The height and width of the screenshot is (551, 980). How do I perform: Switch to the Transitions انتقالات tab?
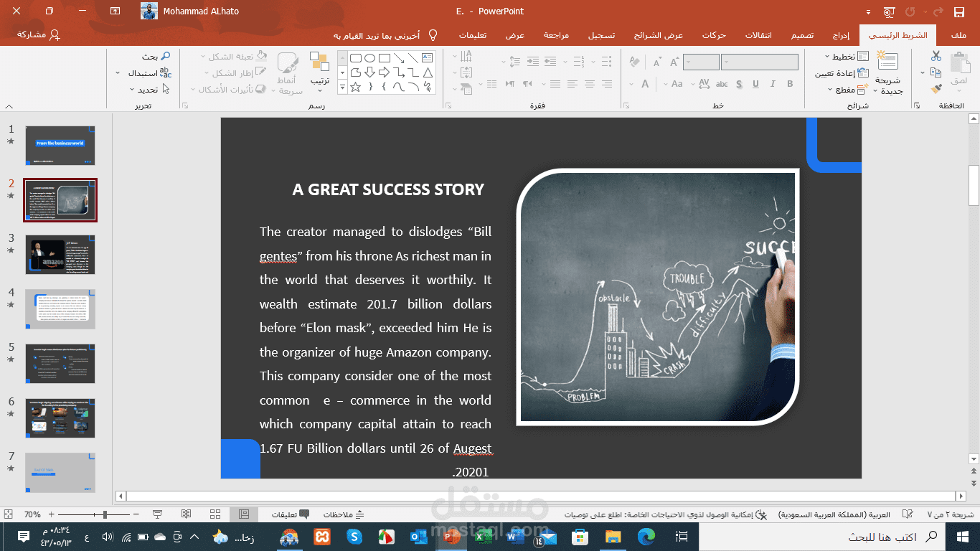coord(758,35)
